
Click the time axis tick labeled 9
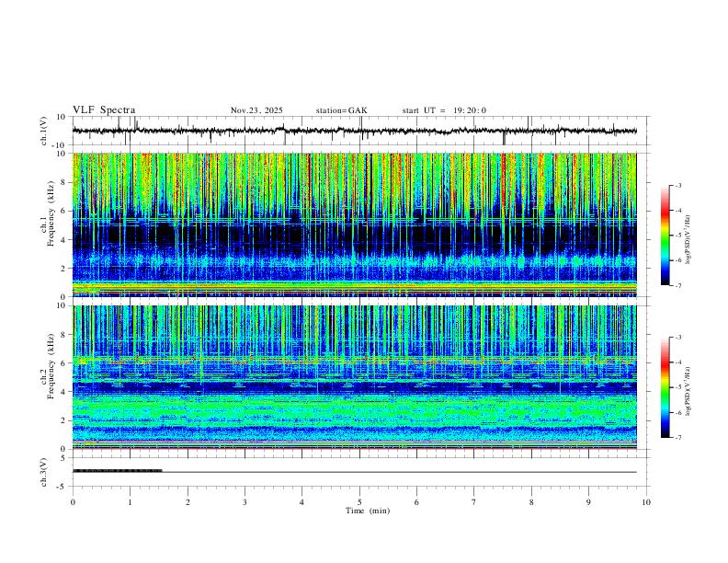click(588, 502)
